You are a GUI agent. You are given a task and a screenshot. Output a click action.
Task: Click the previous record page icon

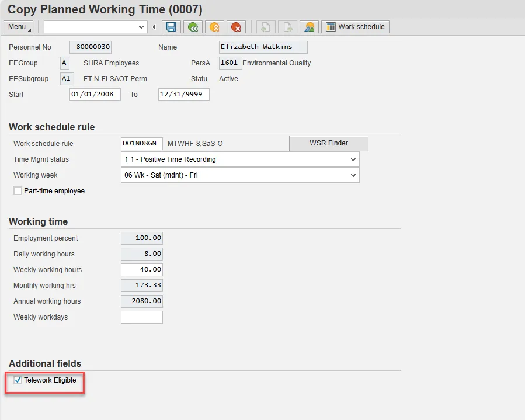(265, 27)
